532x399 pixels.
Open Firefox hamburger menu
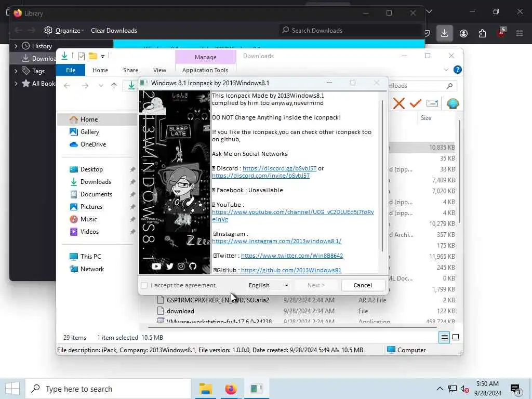[519, 33]
